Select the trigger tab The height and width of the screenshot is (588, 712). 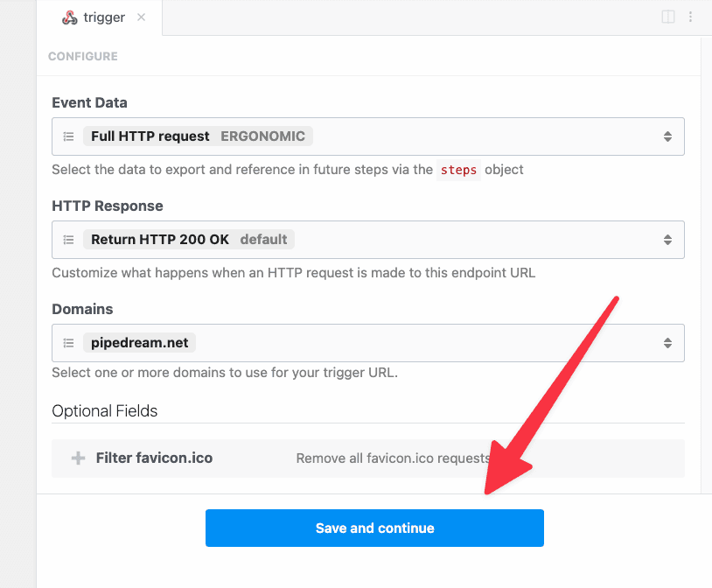pos(100,17)
